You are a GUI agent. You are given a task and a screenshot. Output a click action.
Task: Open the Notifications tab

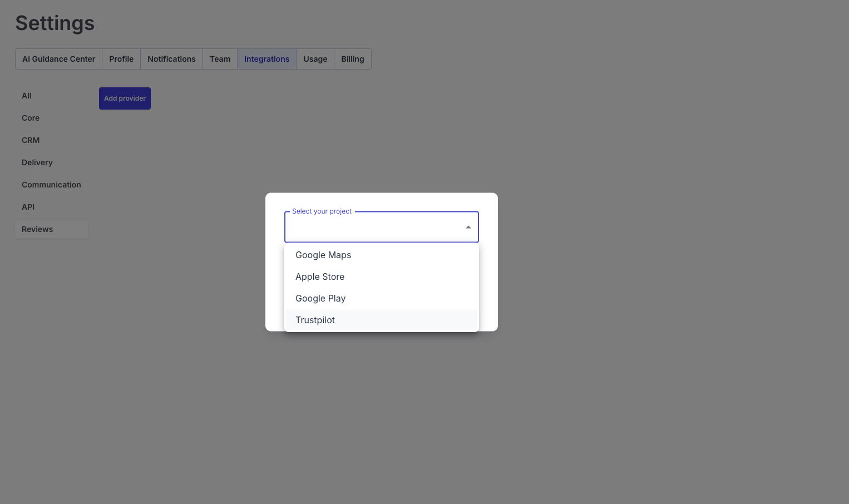[x=171, y=59]
